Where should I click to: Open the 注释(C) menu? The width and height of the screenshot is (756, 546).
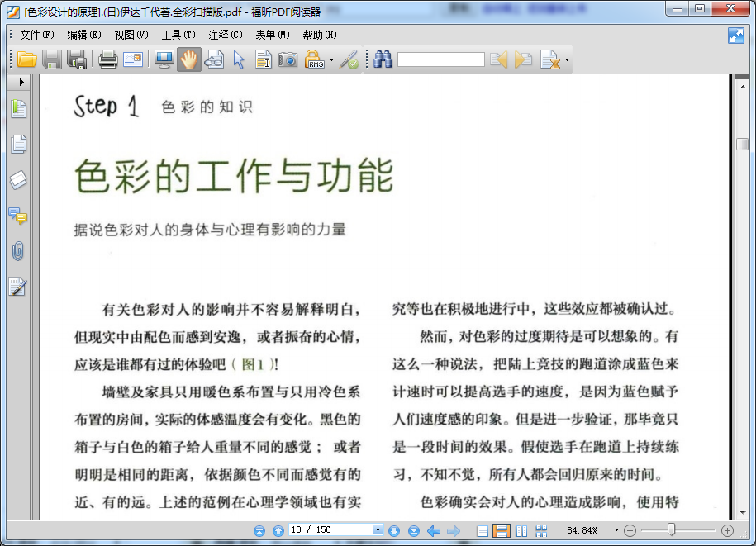[x=226, y=35]
